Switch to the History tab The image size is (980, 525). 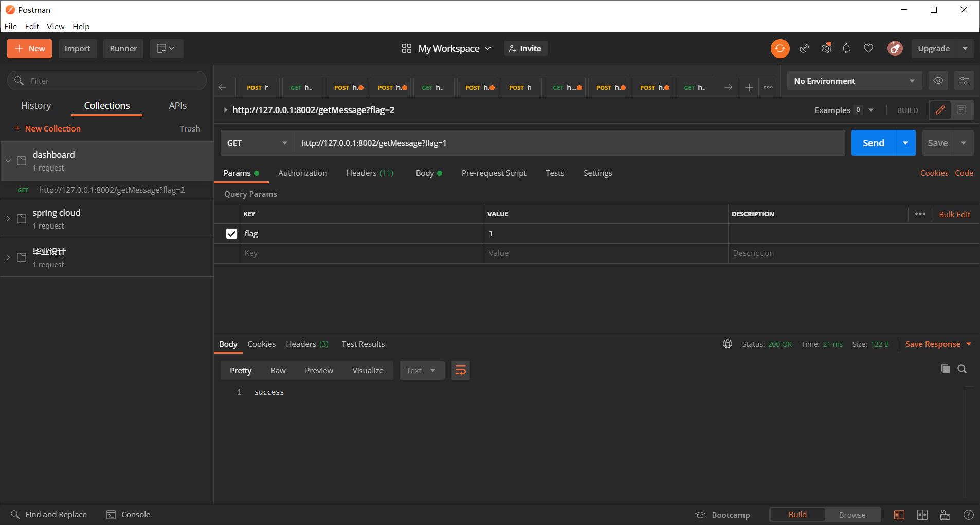36,105
